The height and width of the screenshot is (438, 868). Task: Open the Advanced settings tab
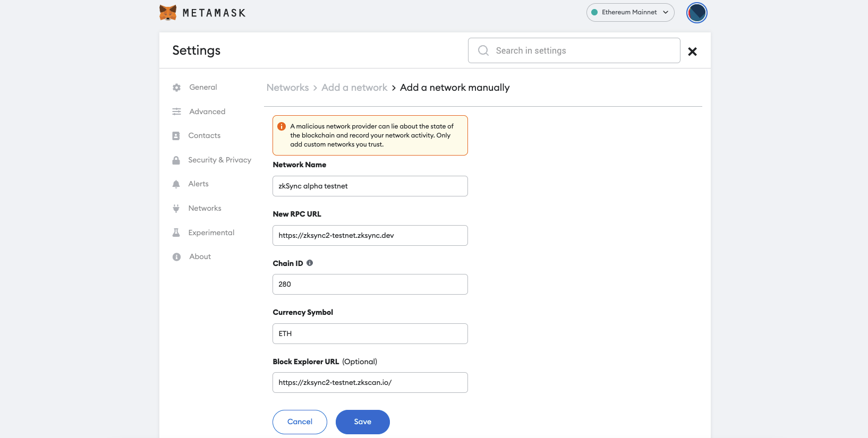(x=207, y=111)
